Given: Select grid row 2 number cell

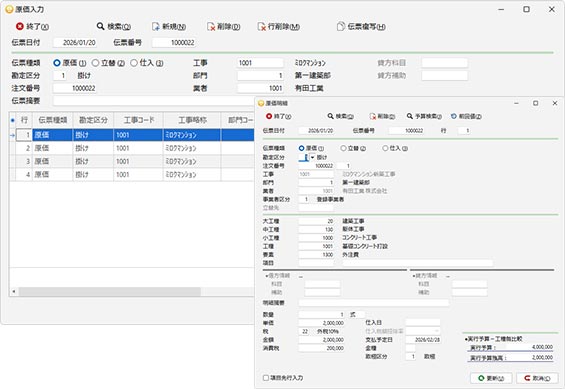Looking at the screenshot, I should (24, 148).
